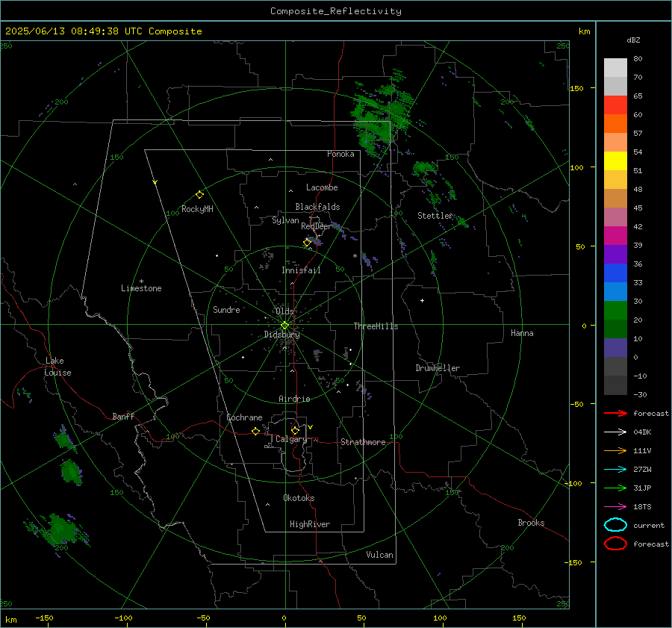Viewport: 672px width, 628px height.
Task: Click the Blackfalds town label
Action: (x=317, y=207)
